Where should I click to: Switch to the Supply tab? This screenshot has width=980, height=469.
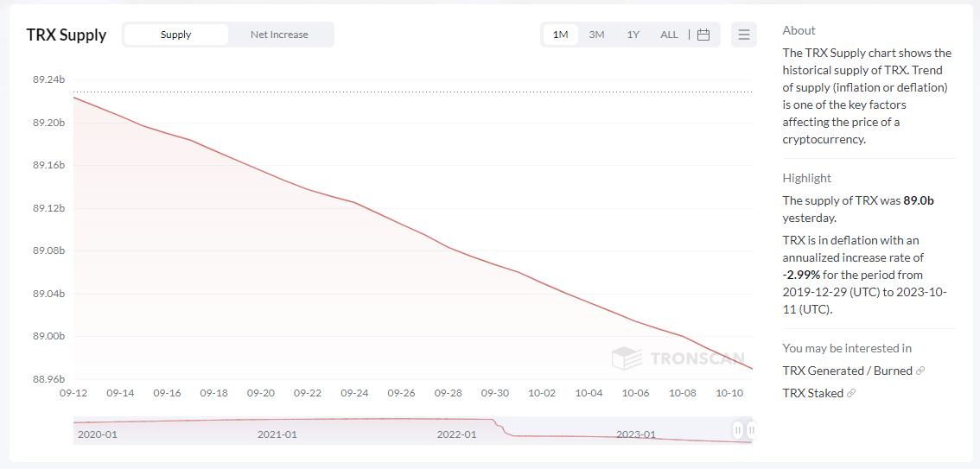tap(175, 35)
